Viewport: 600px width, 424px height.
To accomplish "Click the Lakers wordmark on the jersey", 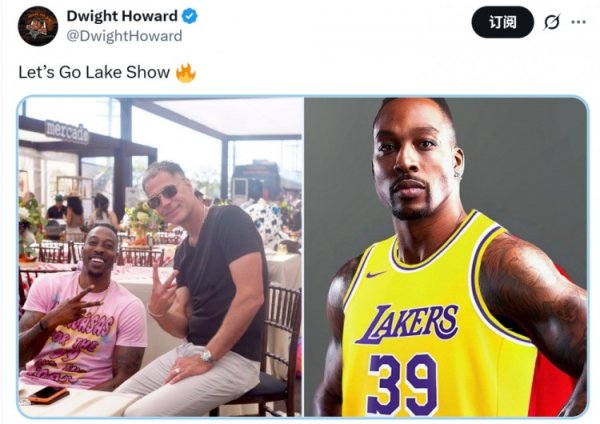I will click(x=407, y=324).
